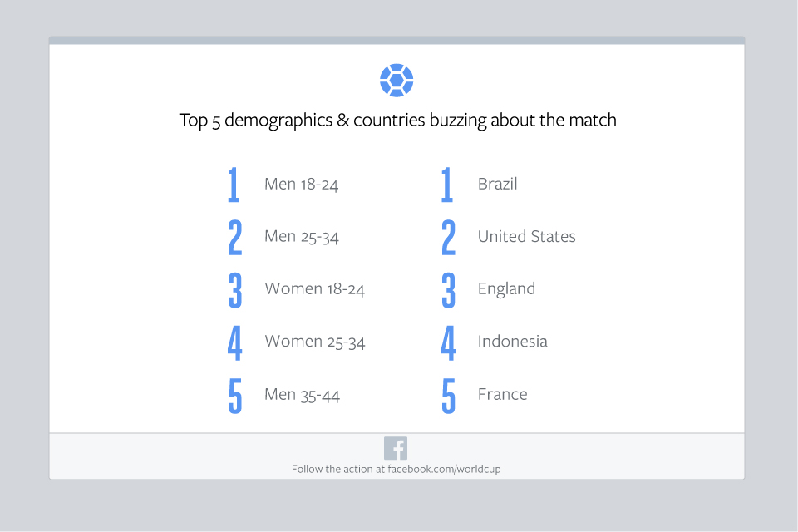The width and height of the screenshot is (798, 532).
Task: Click the France country entry
Action: [502, 395]
